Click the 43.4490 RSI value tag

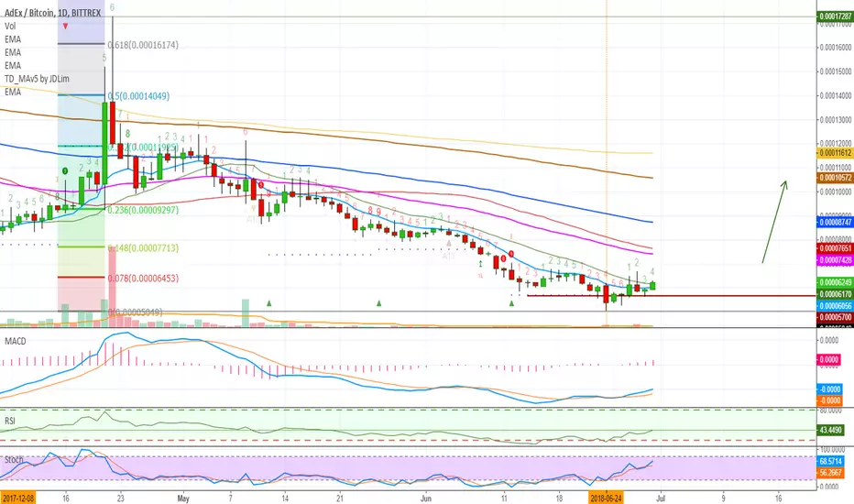click(831, 431)
